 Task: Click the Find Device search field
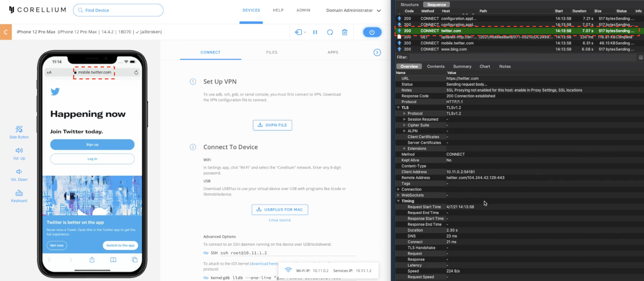(x=118, y=10)
